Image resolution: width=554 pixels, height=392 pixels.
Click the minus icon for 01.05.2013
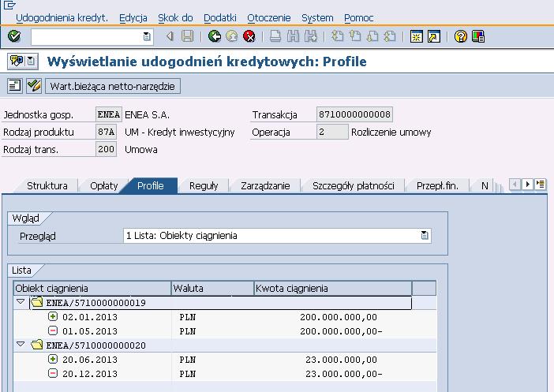click(53, 331)
